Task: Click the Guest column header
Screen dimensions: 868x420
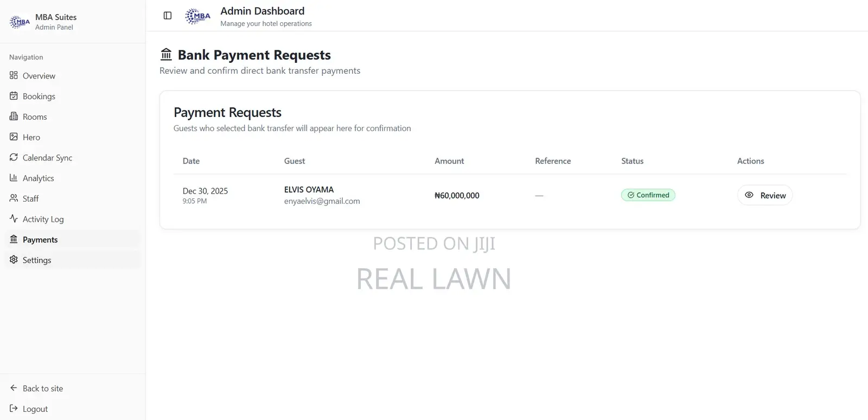Action: pyautogui.click(x=295, y=161)
